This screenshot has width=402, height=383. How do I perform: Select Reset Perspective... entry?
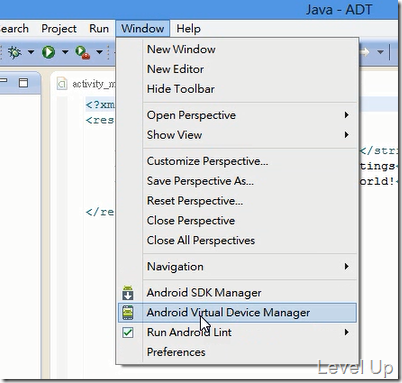[237, 201]
